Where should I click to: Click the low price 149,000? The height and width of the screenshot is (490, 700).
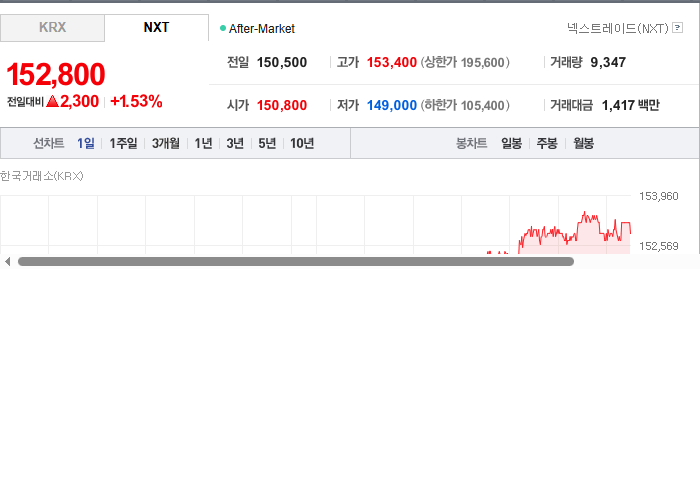click(x=392, y=105)
